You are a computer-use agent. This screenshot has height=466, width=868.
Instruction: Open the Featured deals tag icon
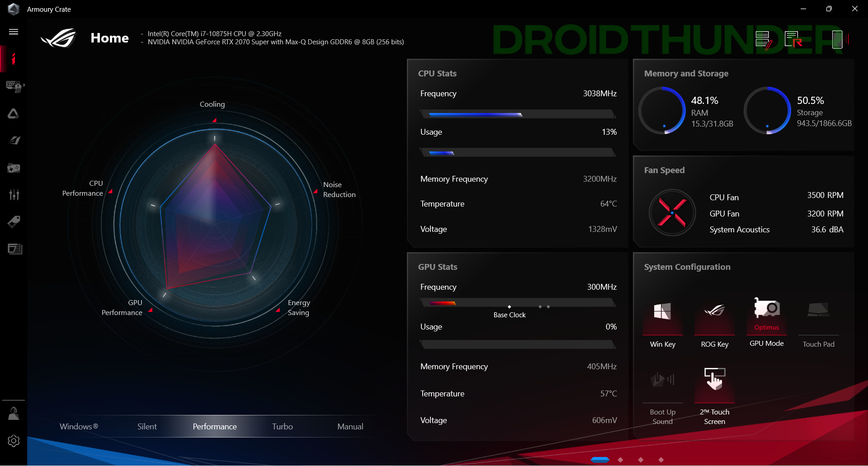click(14, 222)
